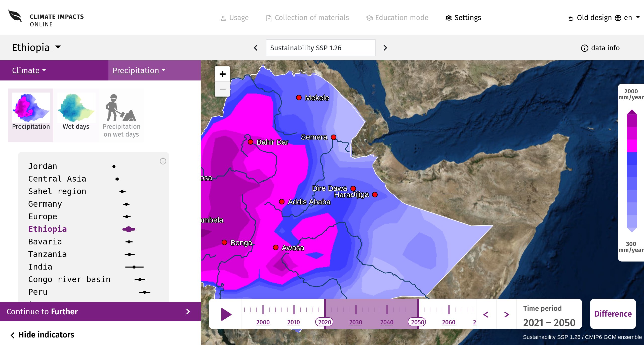Go to previous scenario with left chevron
644x345 pixels.
256,48
